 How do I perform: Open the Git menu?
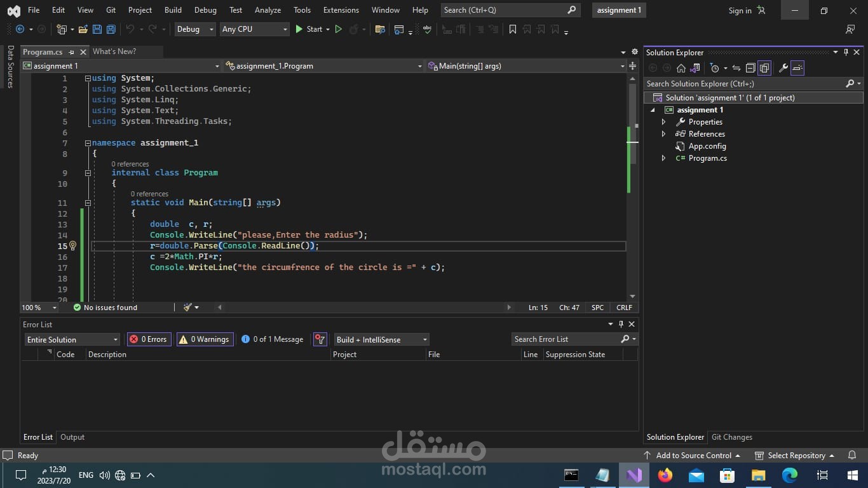(111, 10)
